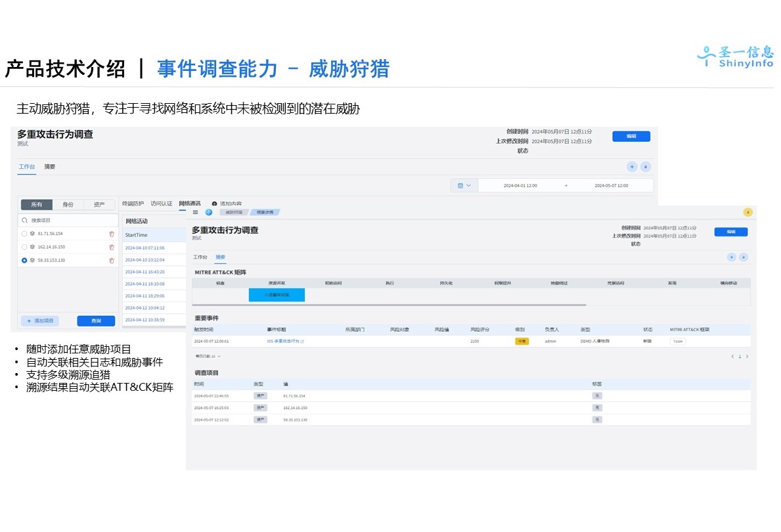Screen dimensions: 781x532
Task: Delete the 81.71.56.154 item via trash icon
Action: pos(112,234)
